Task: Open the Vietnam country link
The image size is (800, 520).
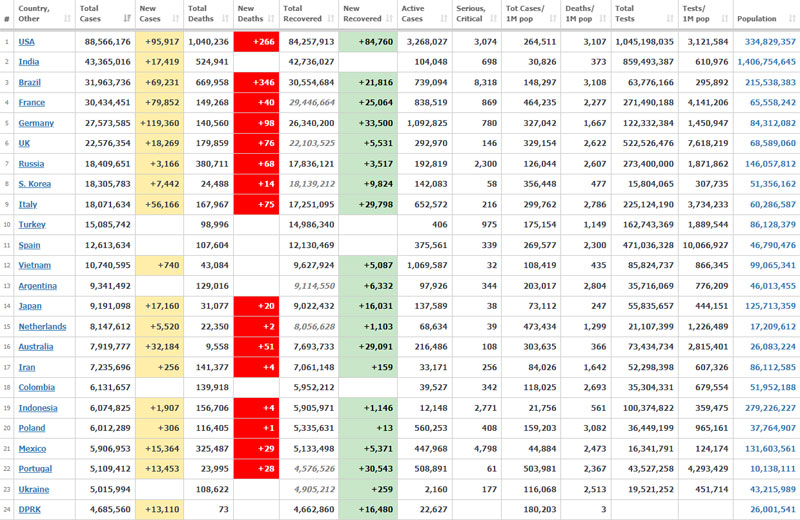Action: [x=35, y=265]
